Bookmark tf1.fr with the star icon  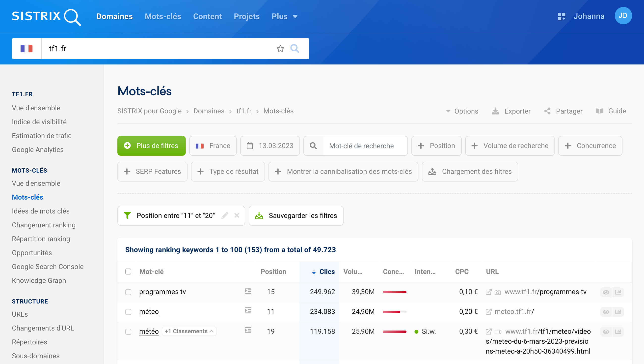point(280,49)
